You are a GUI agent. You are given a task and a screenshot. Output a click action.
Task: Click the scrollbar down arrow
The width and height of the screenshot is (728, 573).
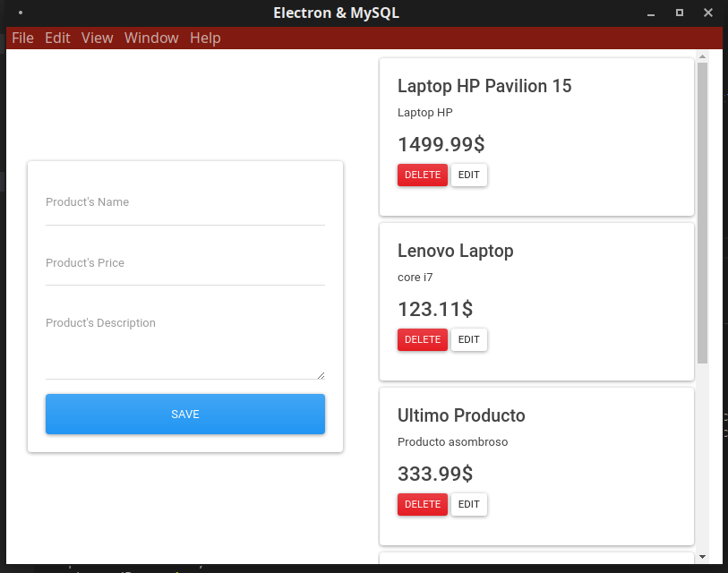[702, 556]
